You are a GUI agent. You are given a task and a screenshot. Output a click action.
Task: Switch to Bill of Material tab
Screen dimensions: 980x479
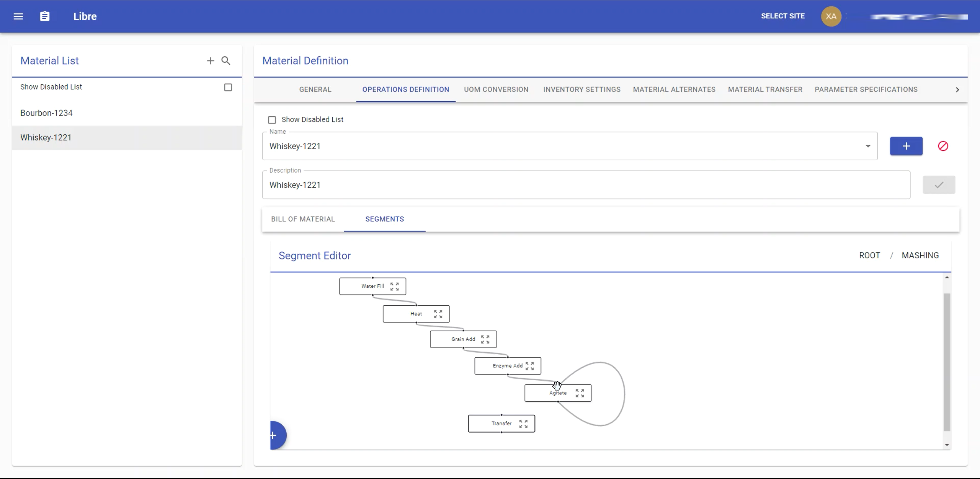[303, 219]
